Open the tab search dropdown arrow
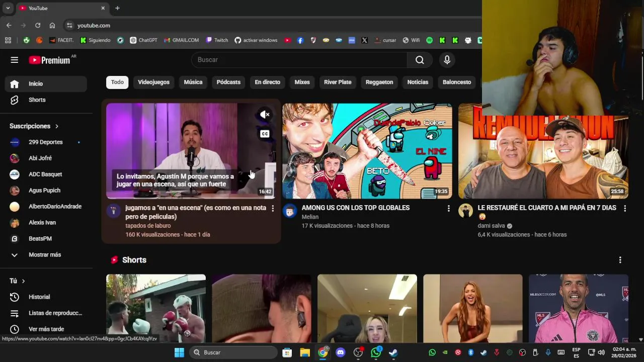This screenshot has width=644, height=362. 8,8
